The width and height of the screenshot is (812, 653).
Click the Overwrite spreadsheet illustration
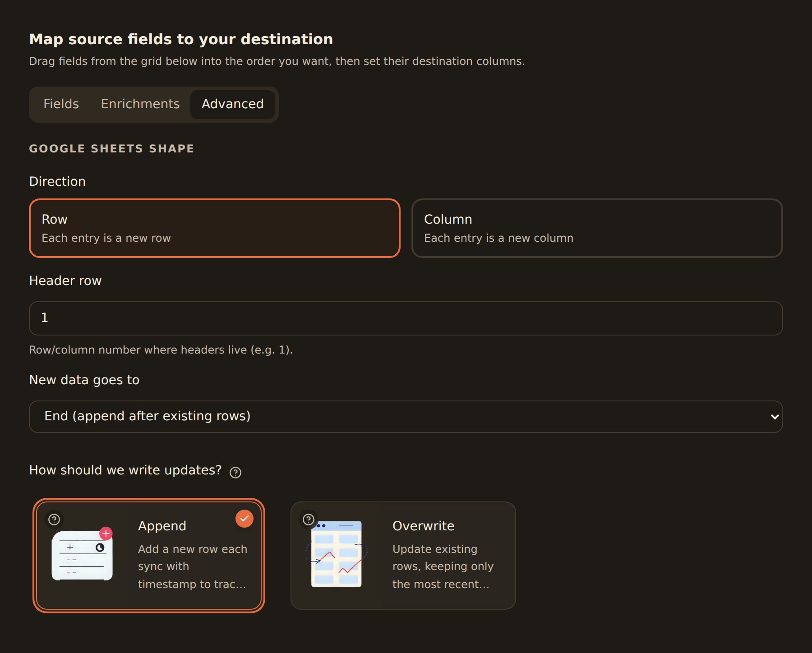(x=337, y=554)
